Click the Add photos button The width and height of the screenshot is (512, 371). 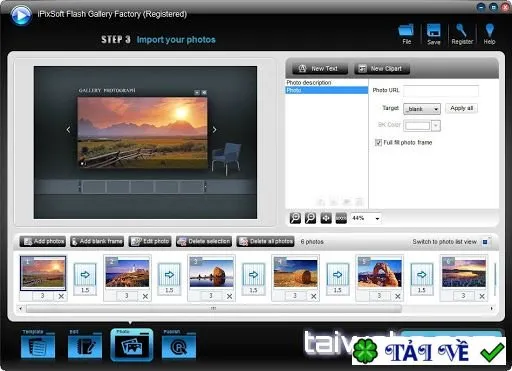tap(43, 241)
